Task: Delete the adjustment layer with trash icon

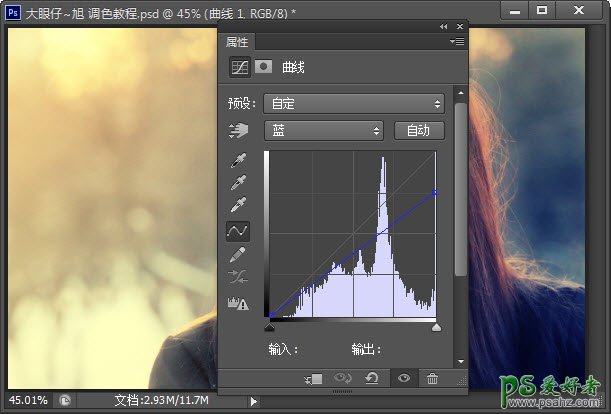Action: click(432, 379)
